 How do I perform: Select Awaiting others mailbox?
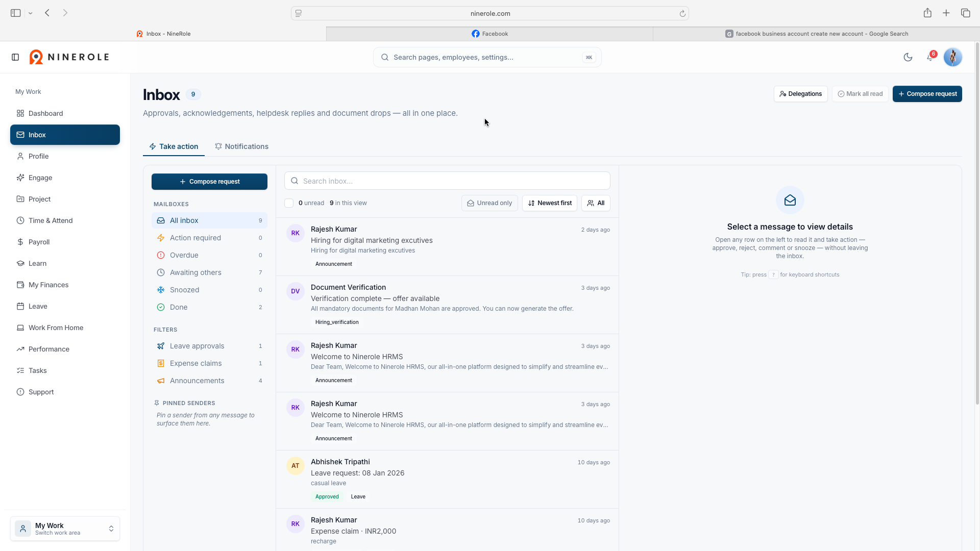209,272
